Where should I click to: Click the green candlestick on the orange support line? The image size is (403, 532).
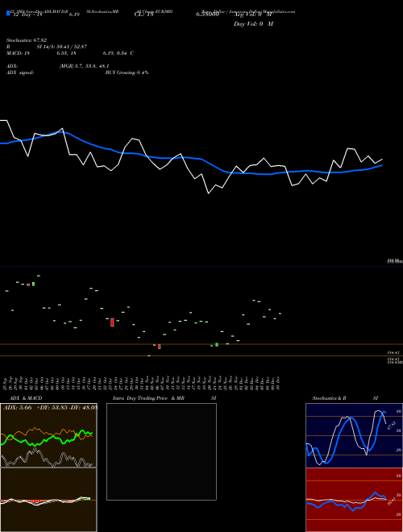click(217, 345)
